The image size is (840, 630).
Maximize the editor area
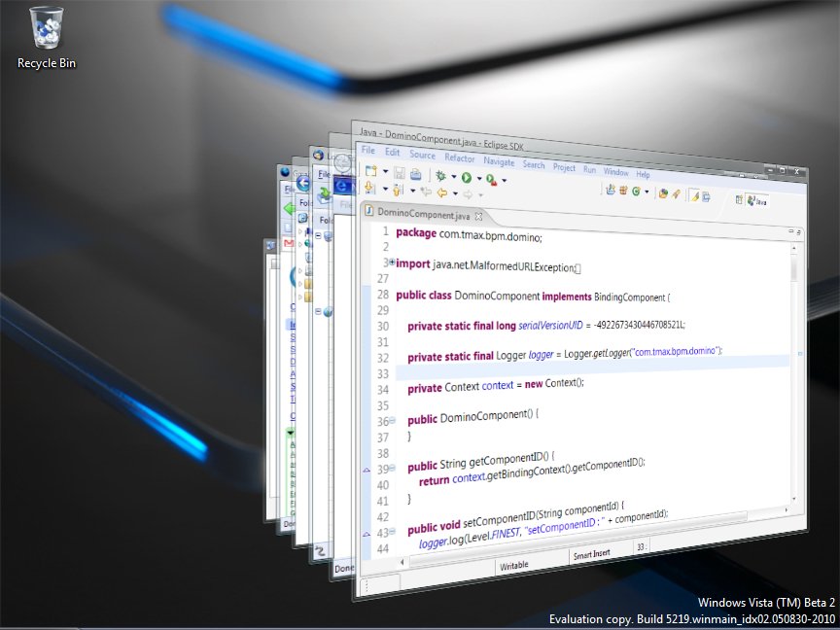799,232
